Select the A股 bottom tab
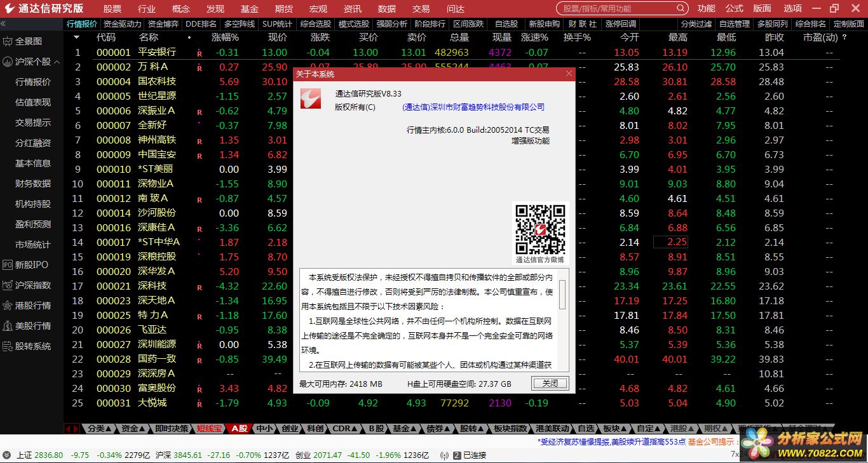 [x=239, y=429]
